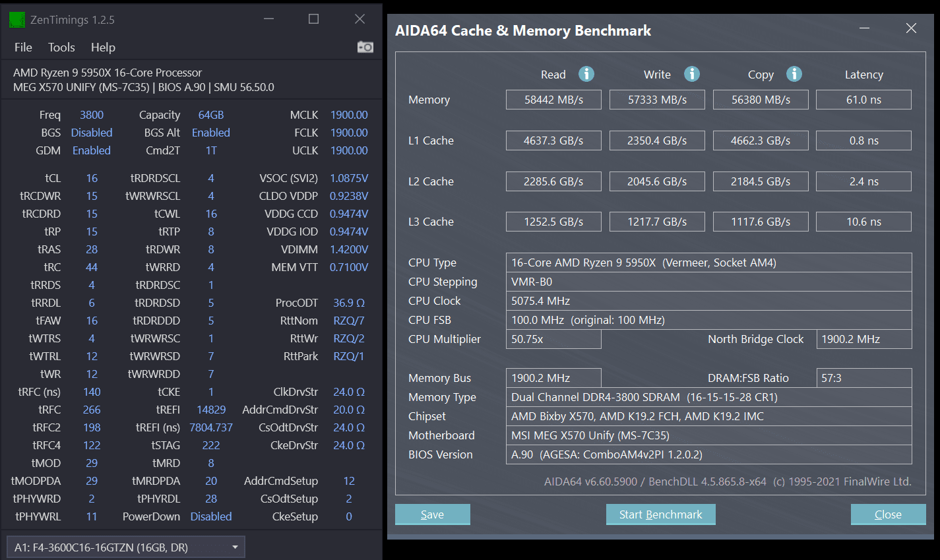Close the ZenTimings window
The image size is (940, 560).
[360, 19]
